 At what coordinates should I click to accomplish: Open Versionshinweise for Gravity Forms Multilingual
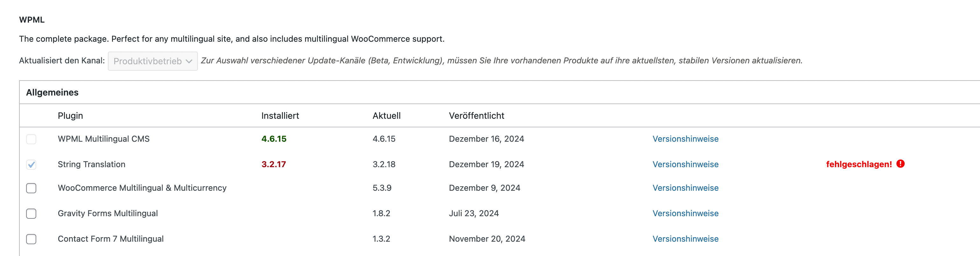[x=685, y=214]
